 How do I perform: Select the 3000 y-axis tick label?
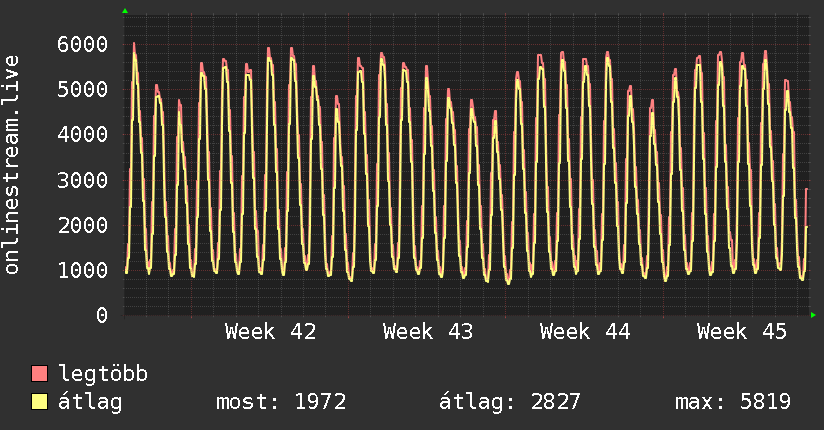(x=83, y=180)
